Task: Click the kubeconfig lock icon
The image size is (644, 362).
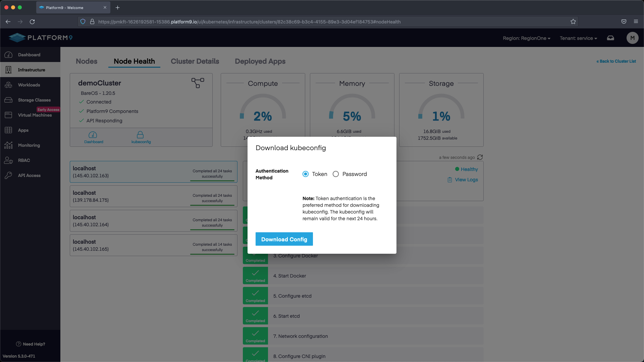Action: click(x=140, y=135)
